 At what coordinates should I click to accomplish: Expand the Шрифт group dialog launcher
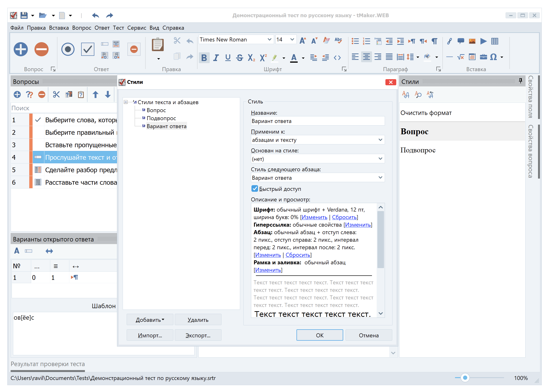344,69
